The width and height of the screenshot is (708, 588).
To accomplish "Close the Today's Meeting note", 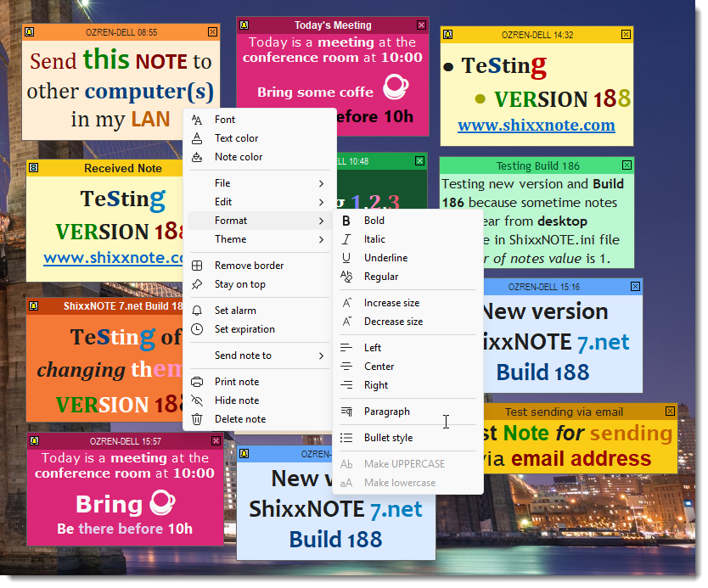I will coord(421,25).
